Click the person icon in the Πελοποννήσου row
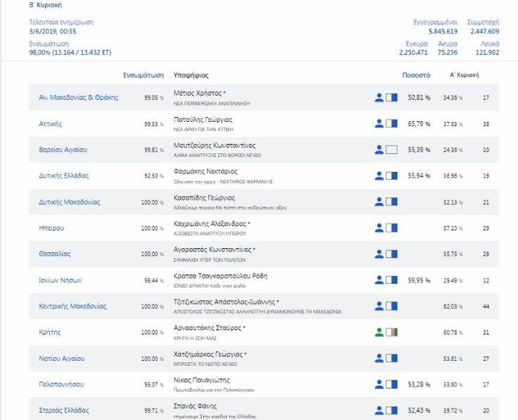518x420 pixels. point(379,384)
